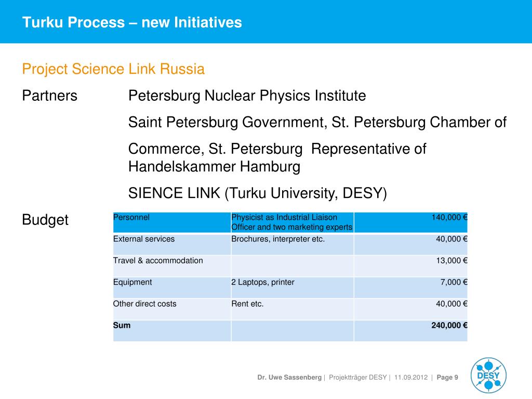Click 'Physicist as Industrial Liaison Officer' cell
The width and height of the screenshot is (532, 399).
[x=292, y=222]
